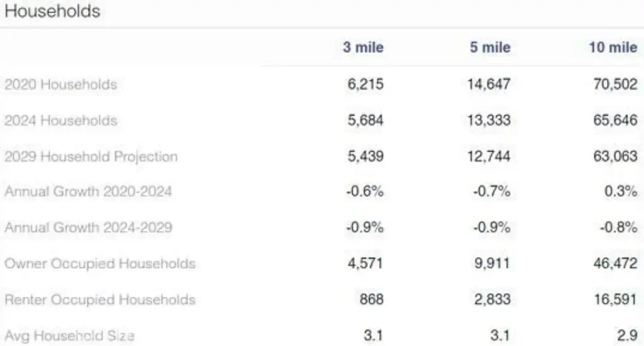This screenshot has width=644, height=346.
Task: Select the 5 mile column header
Action: [x=490, y=48]
